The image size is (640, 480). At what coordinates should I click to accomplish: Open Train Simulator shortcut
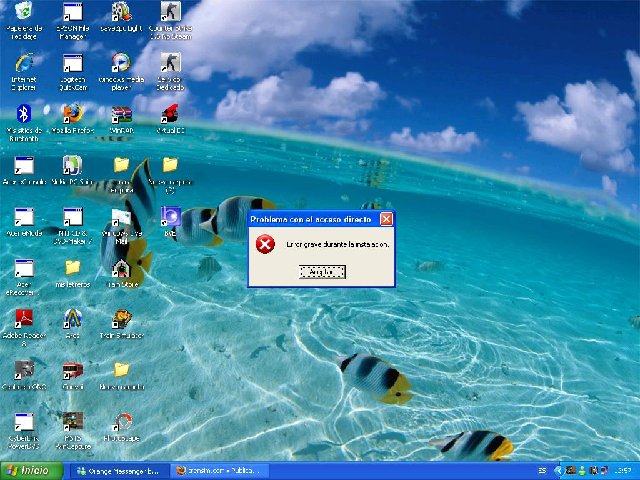pos(121,318)
